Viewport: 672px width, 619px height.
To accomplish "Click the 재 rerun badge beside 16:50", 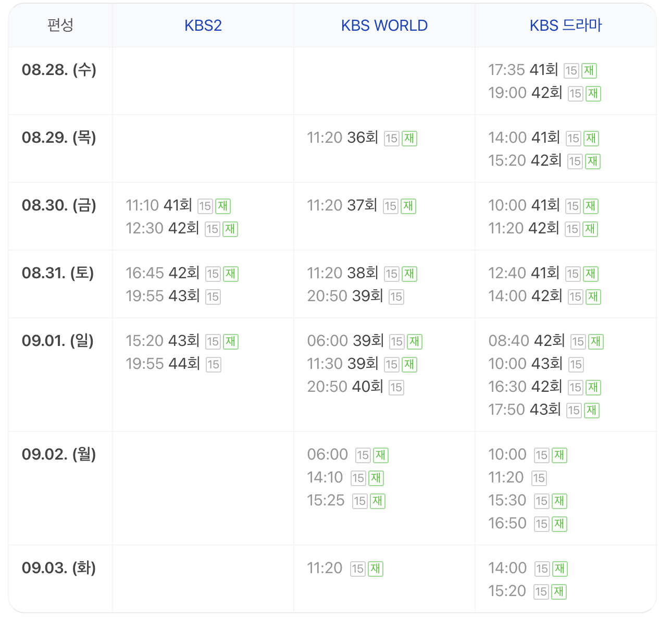I will click(559, 524).
